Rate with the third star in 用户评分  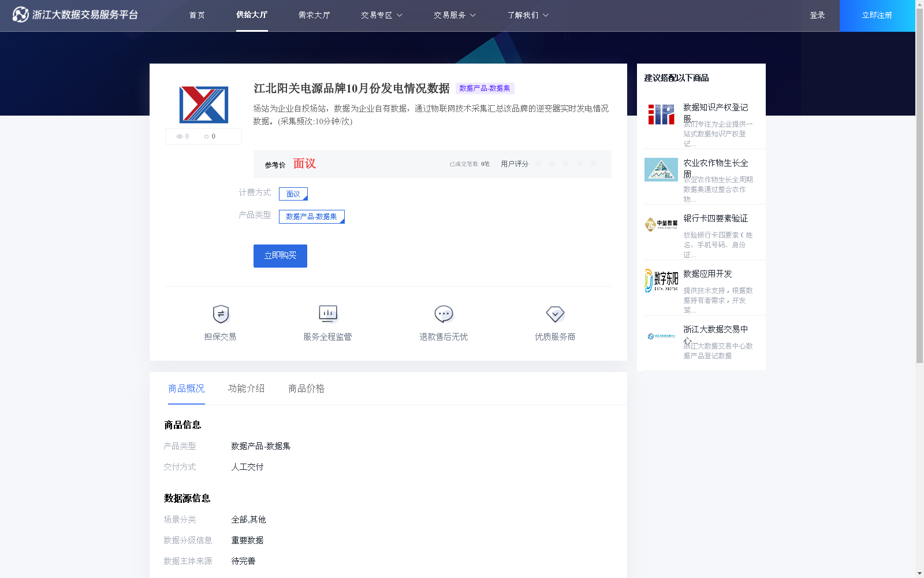[566, 164]
